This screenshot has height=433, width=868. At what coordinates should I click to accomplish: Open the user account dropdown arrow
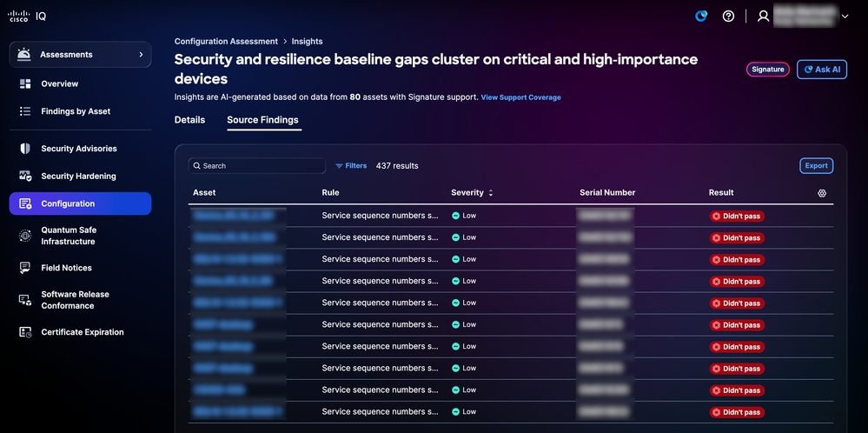pos(845,17)
